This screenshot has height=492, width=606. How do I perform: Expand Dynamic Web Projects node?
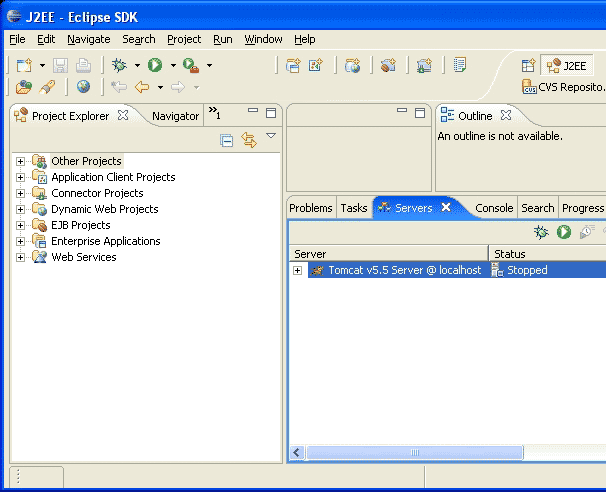(x=20, y=209)
